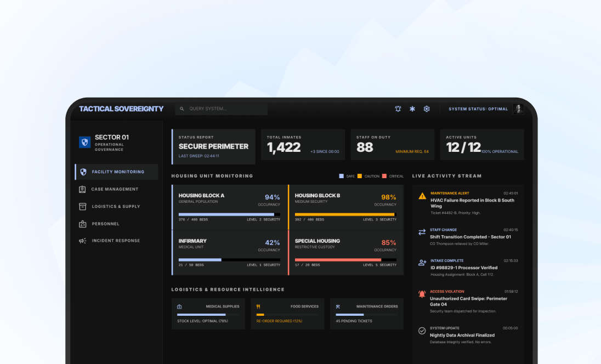Toggle the CAUTION legend indicator
The height and width of the screenshot is (364, 601).
(361, 177)
